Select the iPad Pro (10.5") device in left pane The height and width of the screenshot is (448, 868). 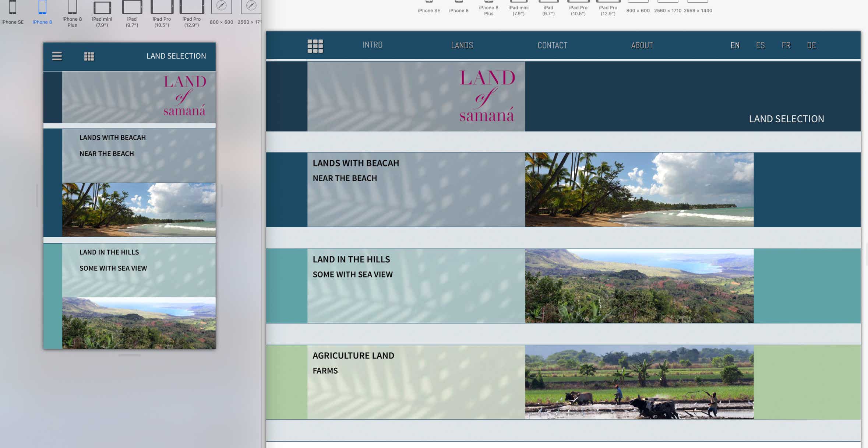(162, 14)
